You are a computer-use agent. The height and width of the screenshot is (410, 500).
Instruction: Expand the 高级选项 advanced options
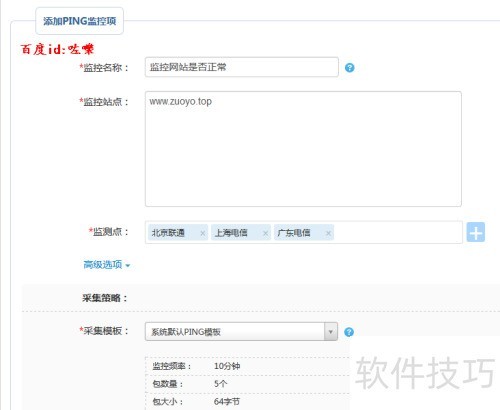(106, 265)
